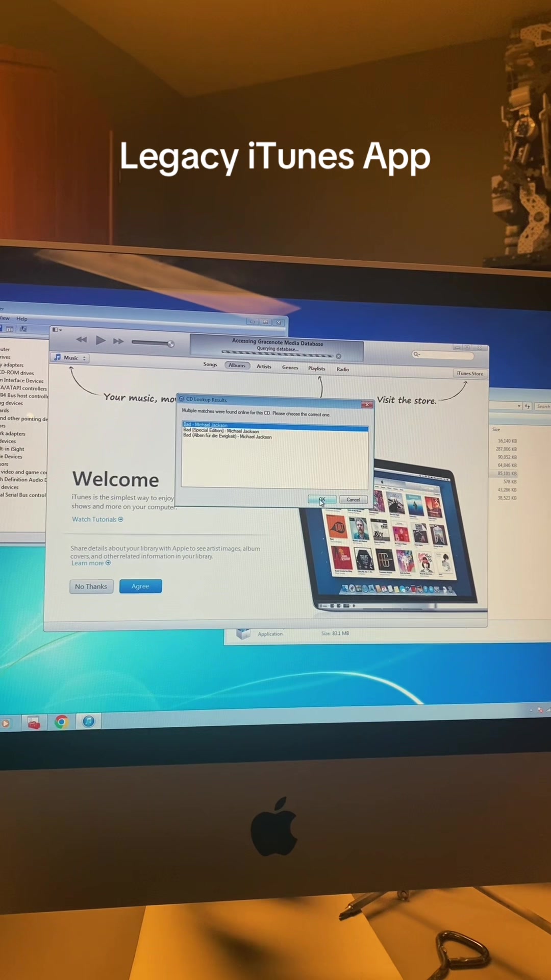The image size is (551, 980).
Task: Click the iTunes search field
Action: [x=443, y=354]
